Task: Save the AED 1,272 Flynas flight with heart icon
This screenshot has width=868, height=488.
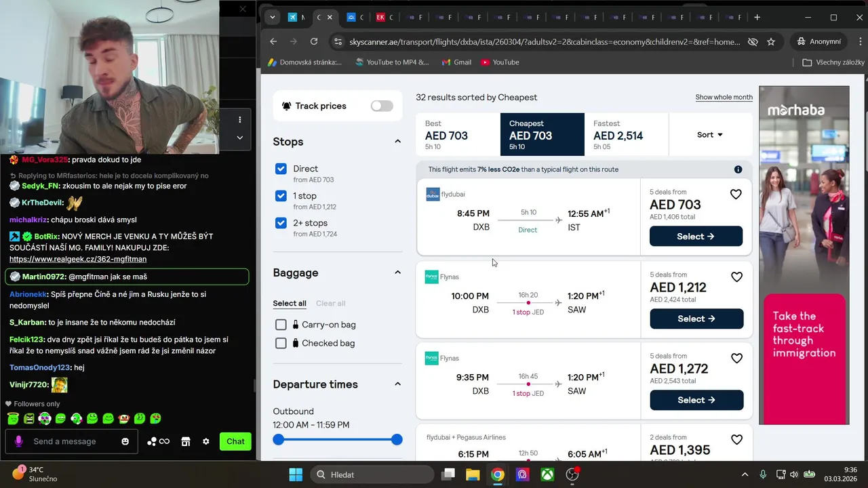Action: tap(736, 358)
